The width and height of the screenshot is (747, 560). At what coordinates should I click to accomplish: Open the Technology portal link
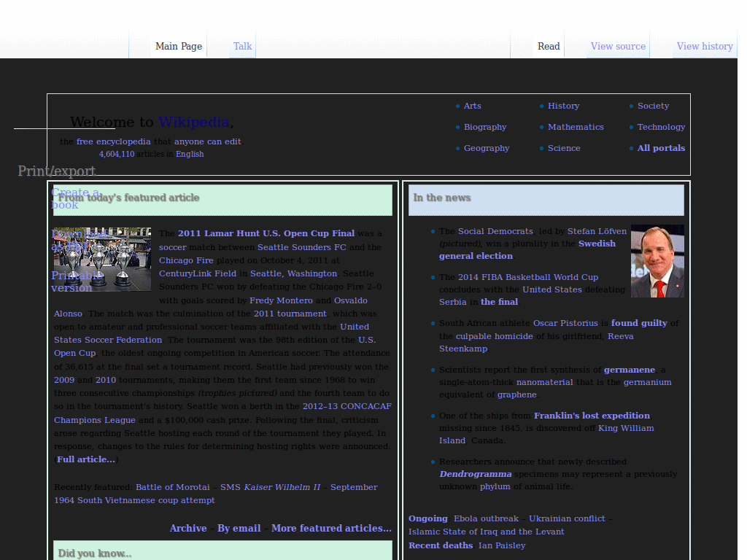(661, 127)
